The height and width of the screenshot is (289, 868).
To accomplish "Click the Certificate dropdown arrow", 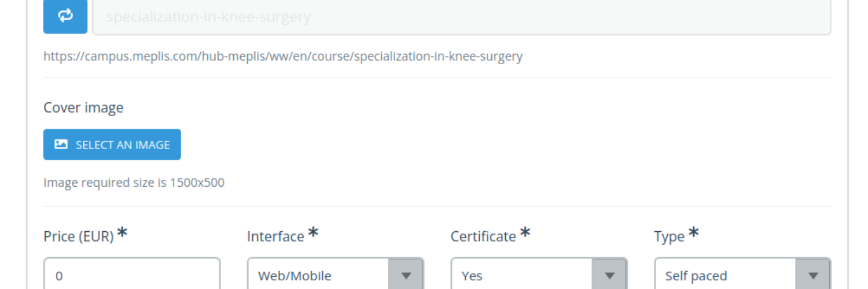I will [x=610, y=276].
